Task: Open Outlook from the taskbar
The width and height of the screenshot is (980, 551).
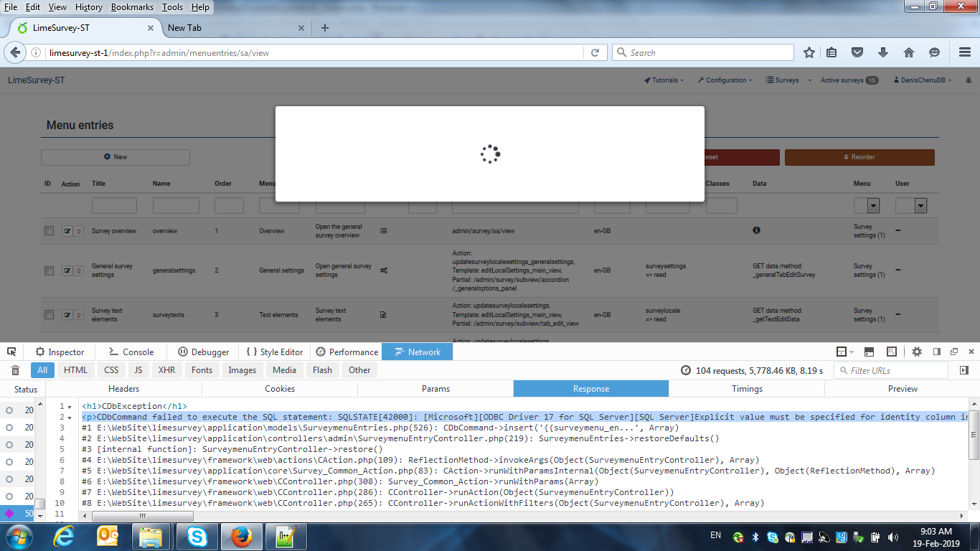Action: point(108,536)
